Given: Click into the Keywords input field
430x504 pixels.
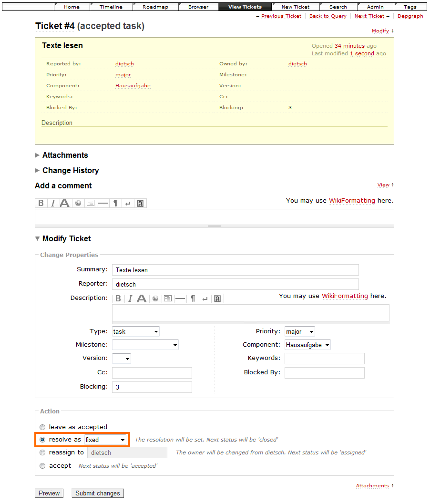Looking at the screenshot, I should [324, 359].
